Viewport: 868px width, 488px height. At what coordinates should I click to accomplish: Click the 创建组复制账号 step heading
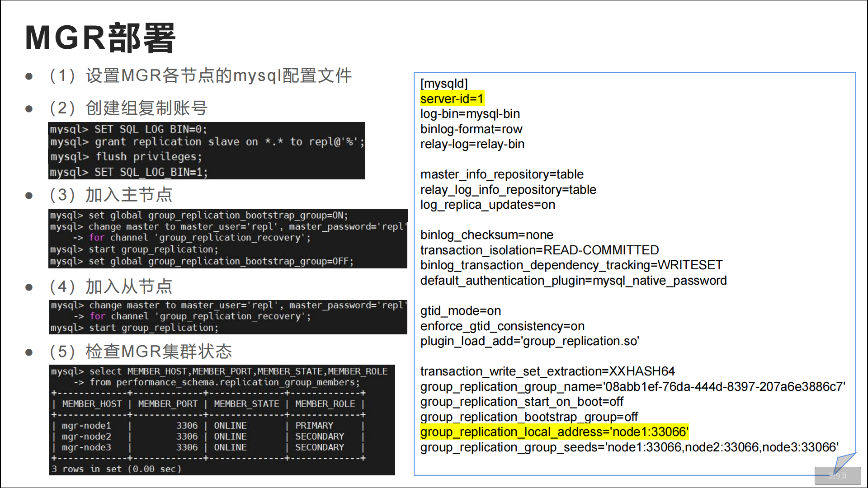click(146, 108)
